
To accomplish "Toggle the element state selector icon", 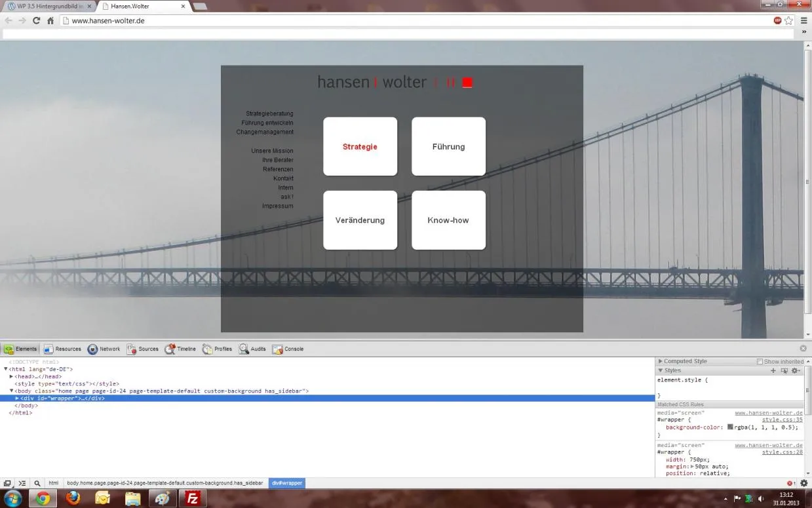I will point(784,370).
